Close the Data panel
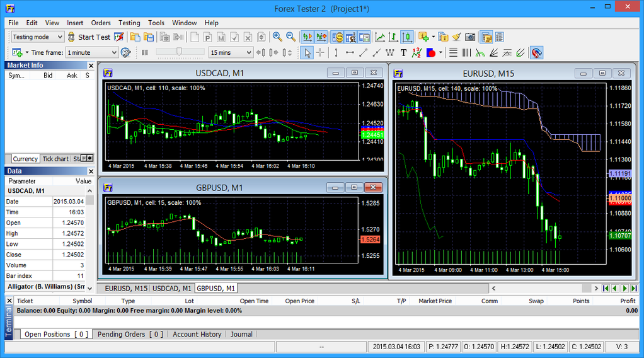Image resolution: width=644 pixels, height=358 pixels. (91, 171)
